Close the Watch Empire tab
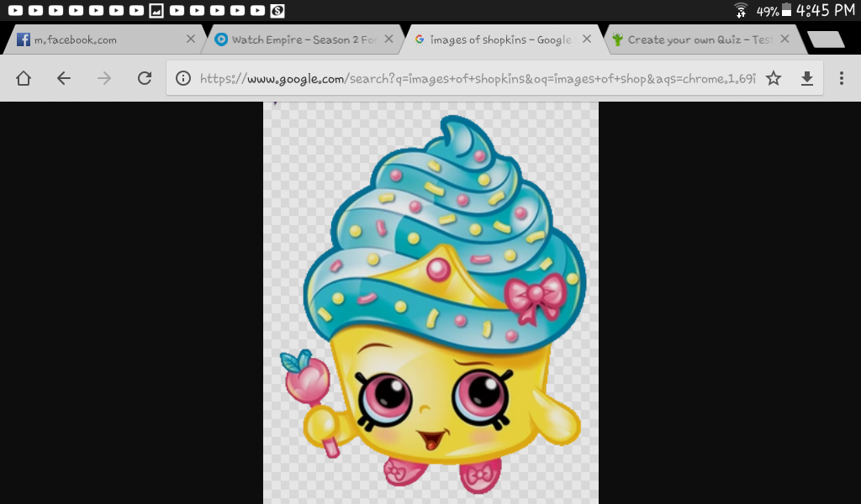Viewport: 861px width, 504px height. 388,39
